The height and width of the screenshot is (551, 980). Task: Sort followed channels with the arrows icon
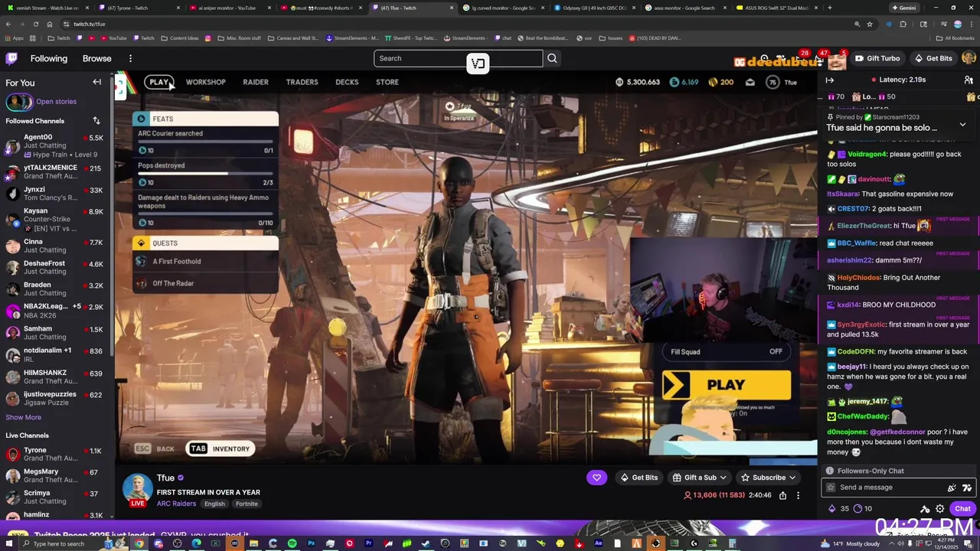(x=96, y=121)
